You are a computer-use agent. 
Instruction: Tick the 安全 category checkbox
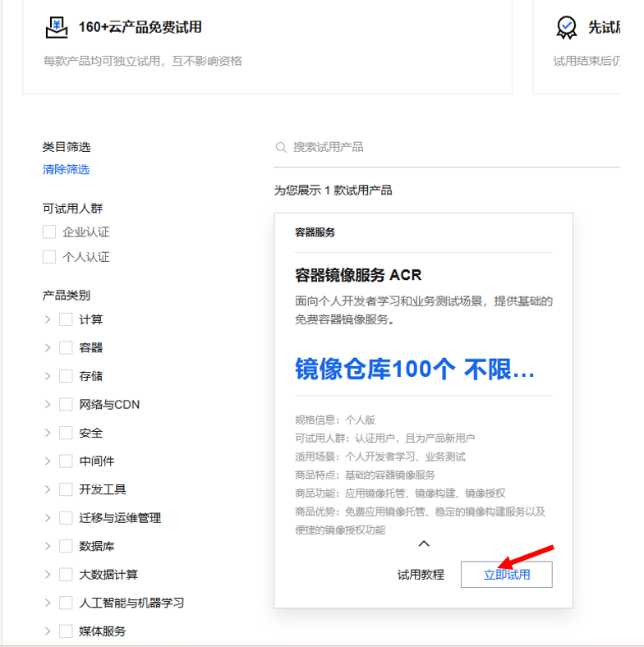(x=66, y=433)
